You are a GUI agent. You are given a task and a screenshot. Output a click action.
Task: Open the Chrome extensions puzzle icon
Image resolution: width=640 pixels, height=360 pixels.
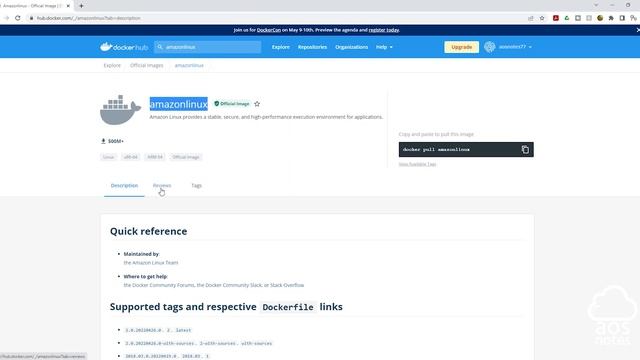tap(611, 18)
